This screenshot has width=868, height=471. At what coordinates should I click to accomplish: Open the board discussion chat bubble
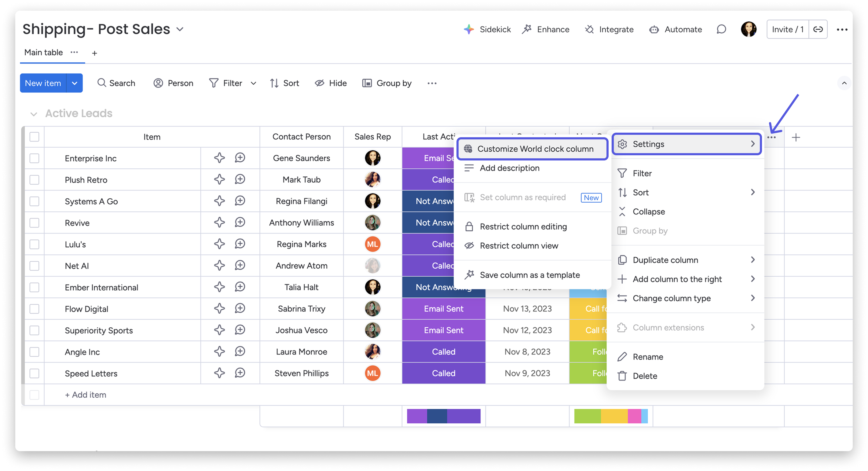click(721, 29)
